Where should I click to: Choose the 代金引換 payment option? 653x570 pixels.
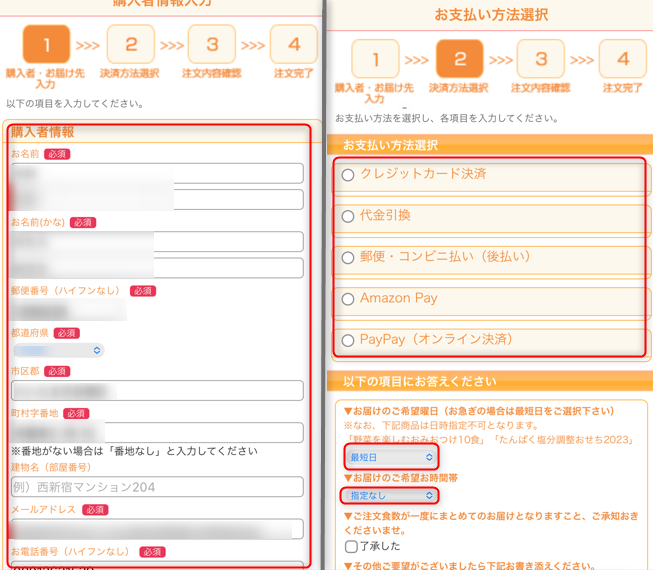point(348,217)
